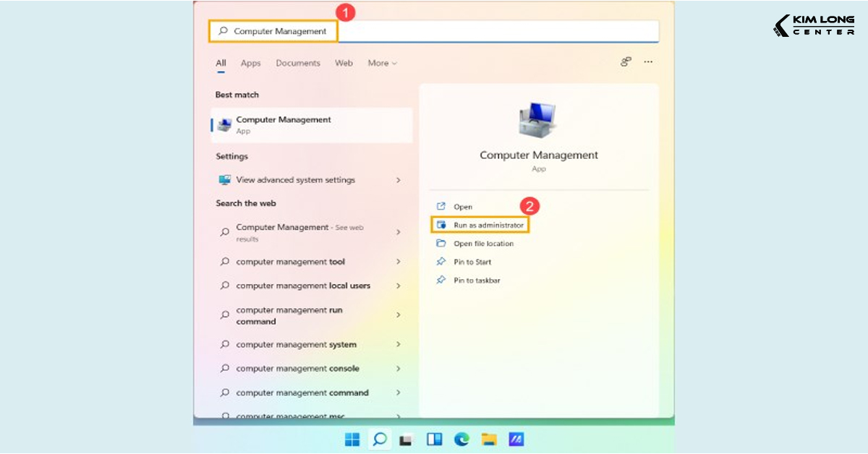Select Pin to taskbar option

(x=477, y=280)
